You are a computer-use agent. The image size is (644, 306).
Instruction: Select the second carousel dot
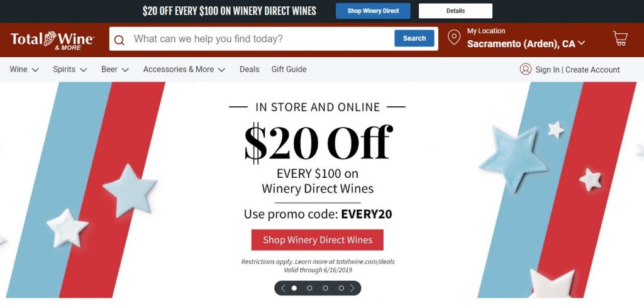pos(309,288)
